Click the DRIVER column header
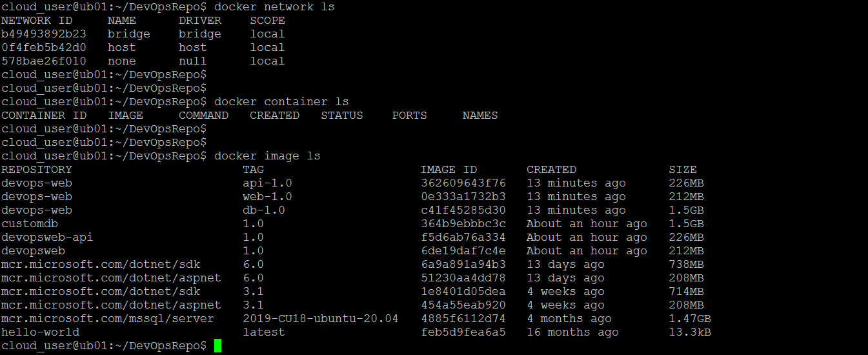 [x=200, y=21]
